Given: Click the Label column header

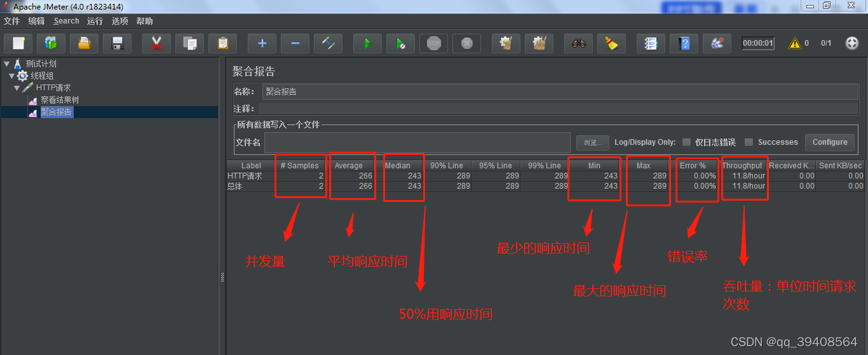Looking at the screenshot, I should [x=251, y=165].
